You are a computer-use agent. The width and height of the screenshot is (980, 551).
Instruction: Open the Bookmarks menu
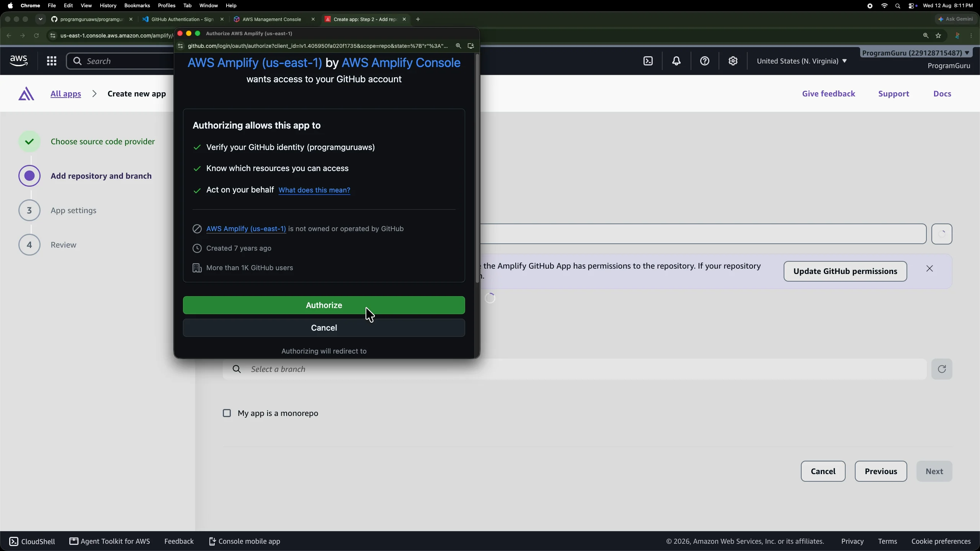137,6
